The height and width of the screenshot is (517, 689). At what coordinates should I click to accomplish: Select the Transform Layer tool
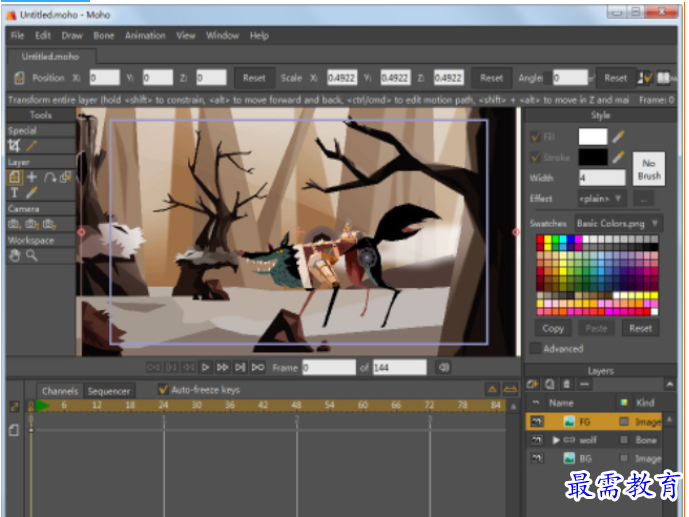pos(14,177)
